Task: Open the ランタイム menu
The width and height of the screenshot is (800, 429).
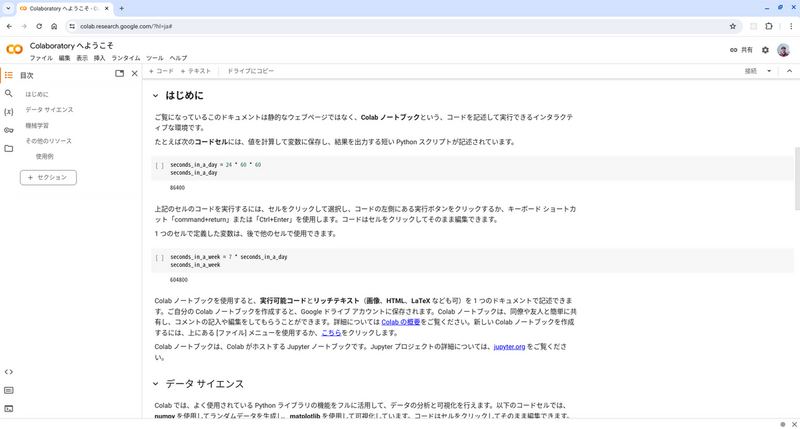Action: click(126, 58)
